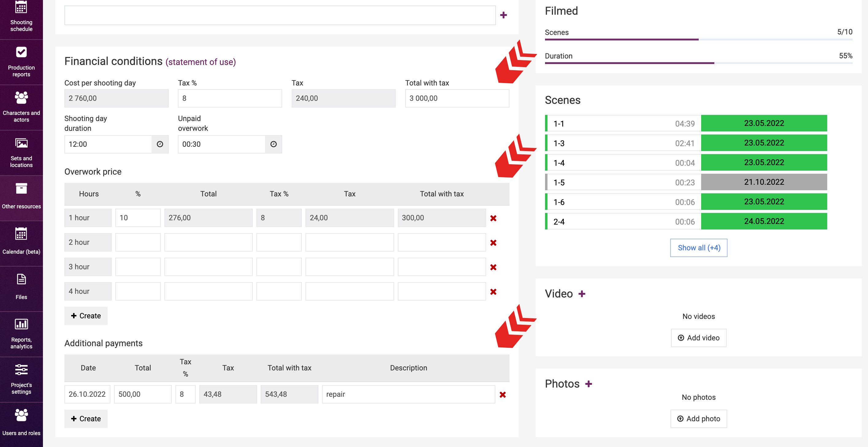868x447 pixels.
Task: Click percent field of 4 hour row
Action: coord(138,291)
